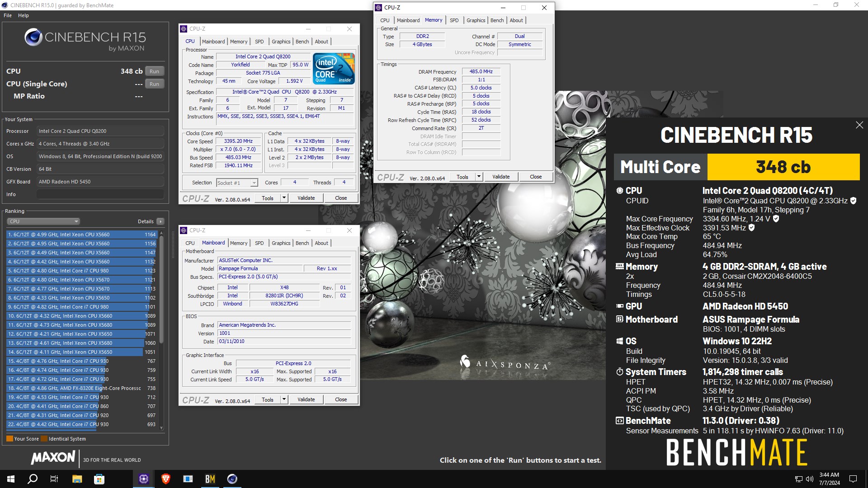Viewport: 868px width, 488px height.
Task: Select ranking entry 22 Core i7 930 at 4.42 GHz
Action: 81,424
